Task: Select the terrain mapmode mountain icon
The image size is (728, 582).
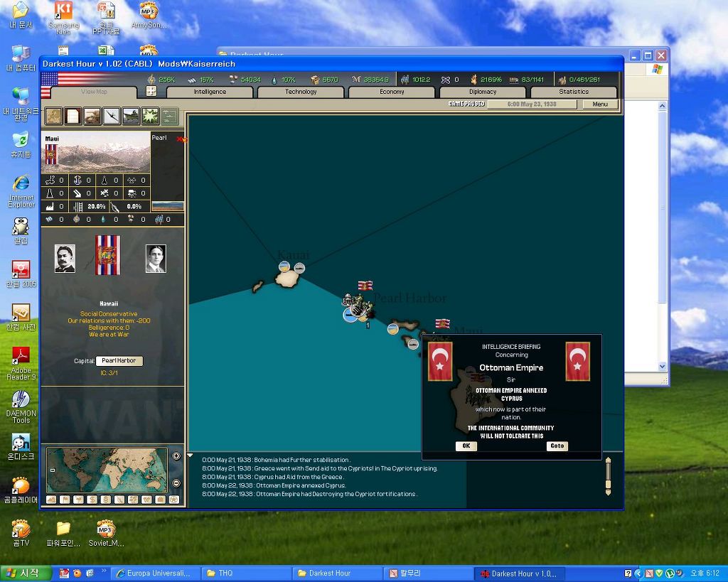Action: (x=51, y=500)
